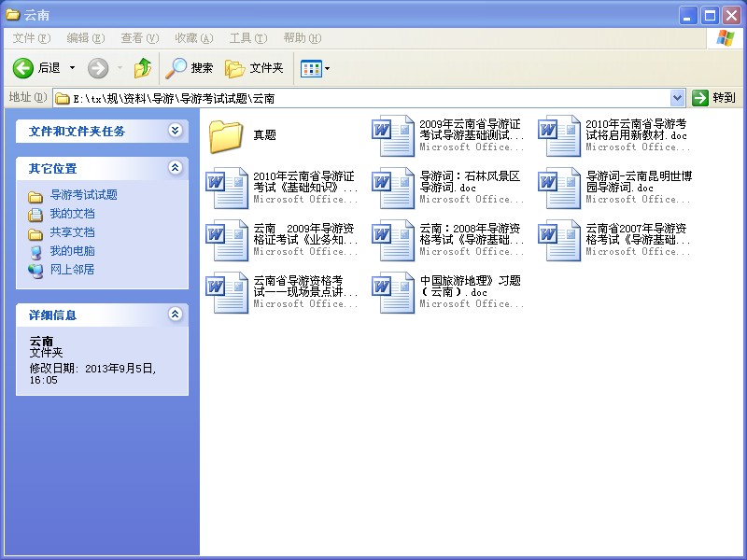
Task: Open the 导游考试试题 link
Action: point(84,195)
